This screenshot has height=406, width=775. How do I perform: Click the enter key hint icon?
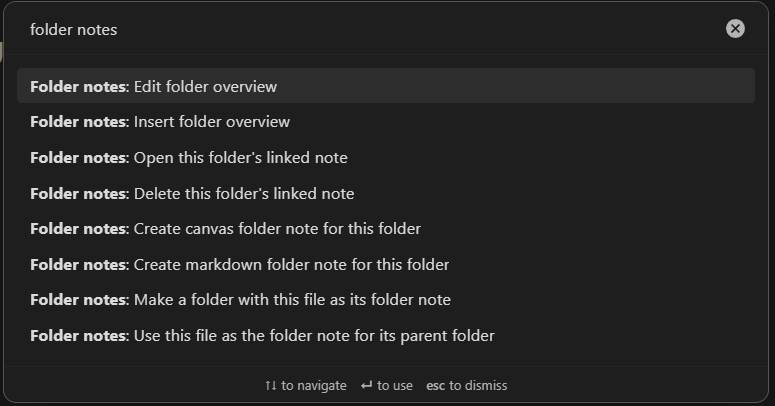[x=366, y=385]
